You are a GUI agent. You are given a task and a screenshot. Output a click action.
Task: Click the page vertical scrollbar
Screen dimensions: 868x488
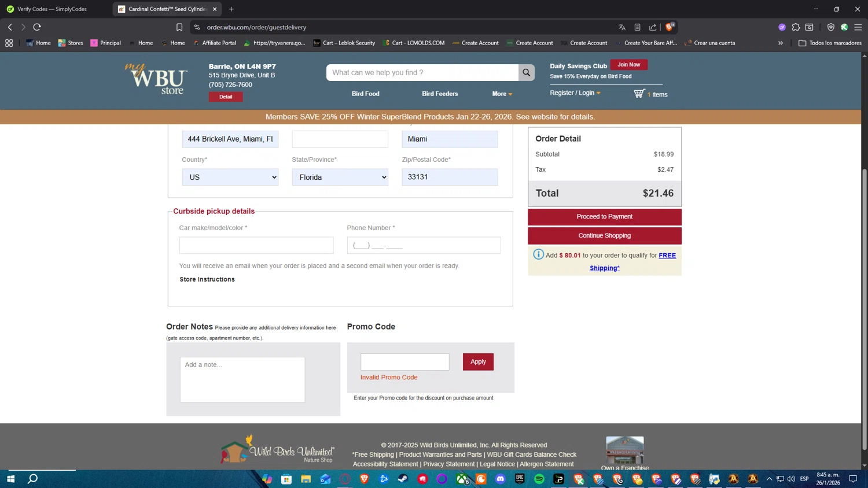coord(865,309)
